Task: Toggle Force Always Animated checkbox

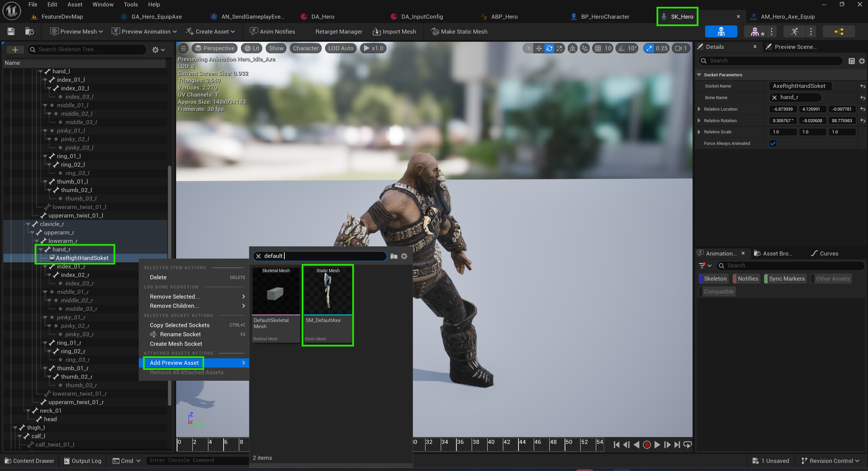Action: (x=773, y=144)
